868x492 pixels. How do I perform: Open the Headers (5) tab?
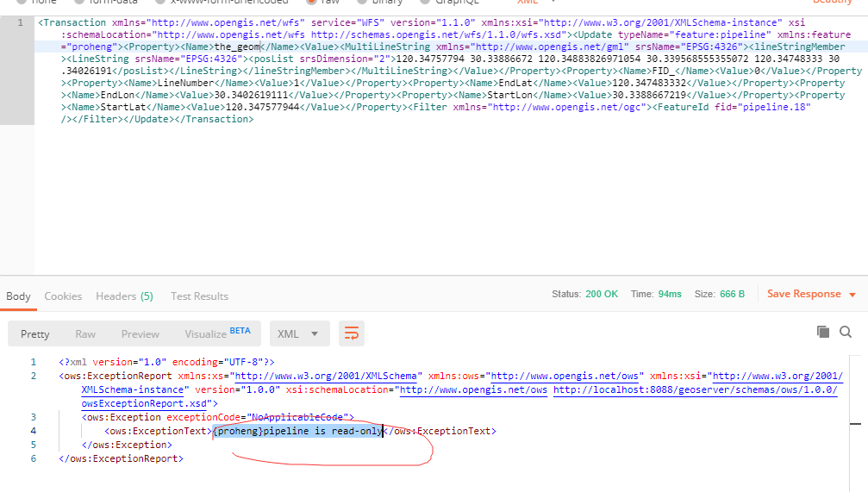pos(124,296)
